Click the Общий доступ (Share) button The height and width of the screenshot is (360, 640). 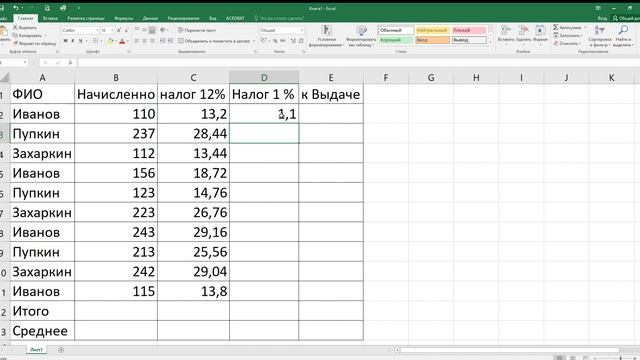click(x=625, y=18)
